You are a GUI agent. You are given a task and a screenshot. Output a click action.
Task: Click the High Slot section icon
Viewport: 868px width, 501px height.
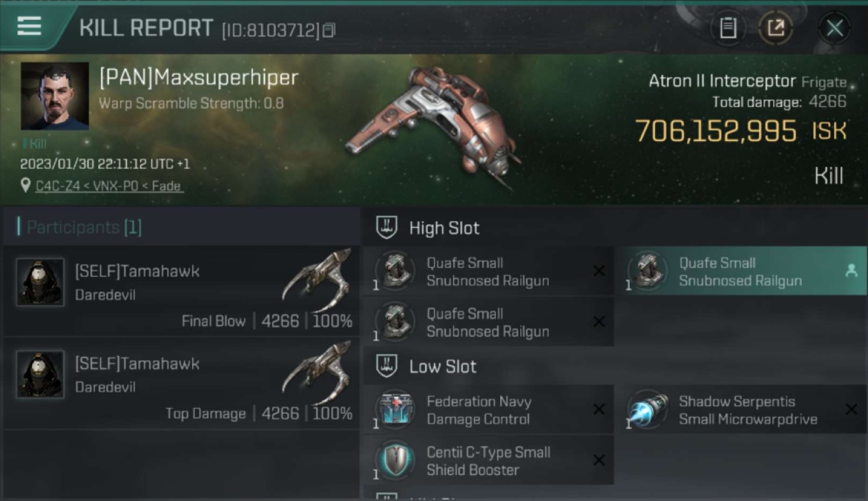click(387, 228)
